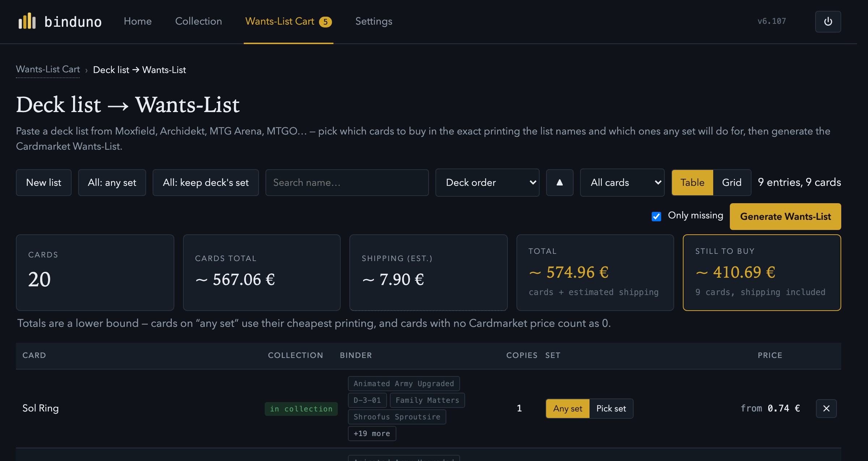Follow the Wants-List Cart breadcrumb link
Screen dimensions: 868x461
point(48,69)
